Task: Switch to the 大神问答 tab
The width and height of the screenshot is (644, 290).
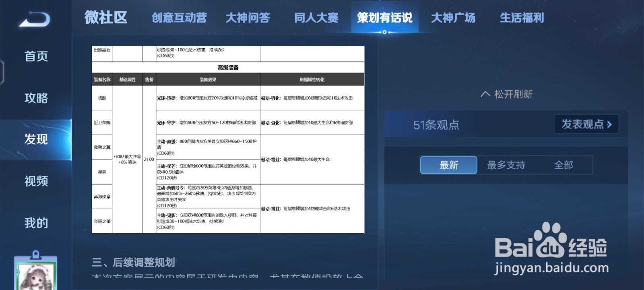Action: pos(248,18)
